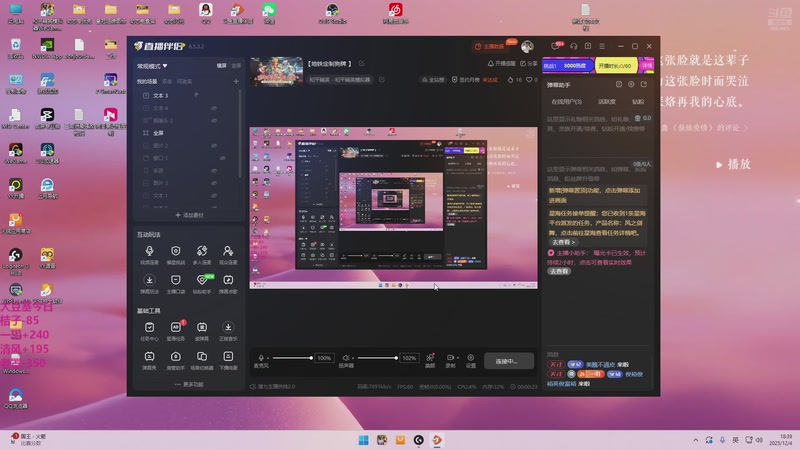Viewport: 800px width, 450px height.
Task: Click the speaker 102% value field
Action: pos(409,358)
